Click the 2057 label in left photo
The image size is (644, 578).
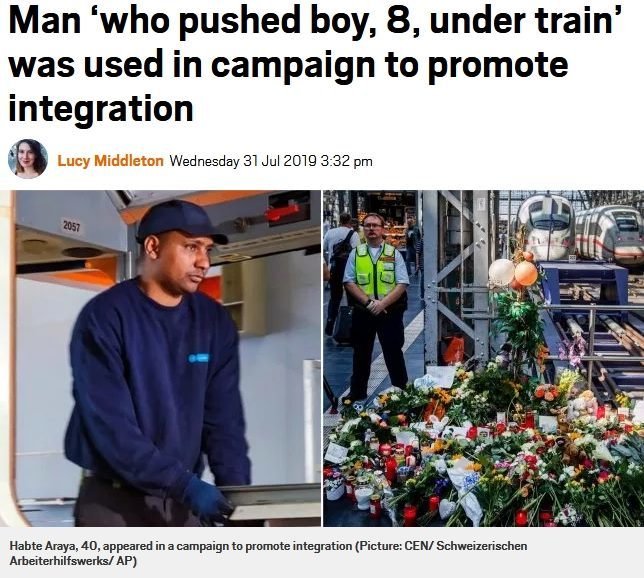(x=71, y=226)
